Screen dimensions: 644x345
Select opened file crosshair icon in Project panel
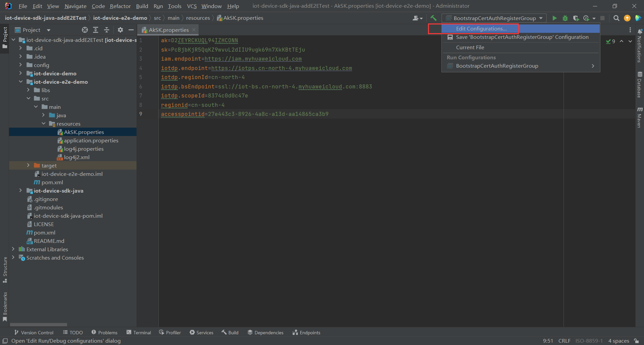click(x=85, y=30)
